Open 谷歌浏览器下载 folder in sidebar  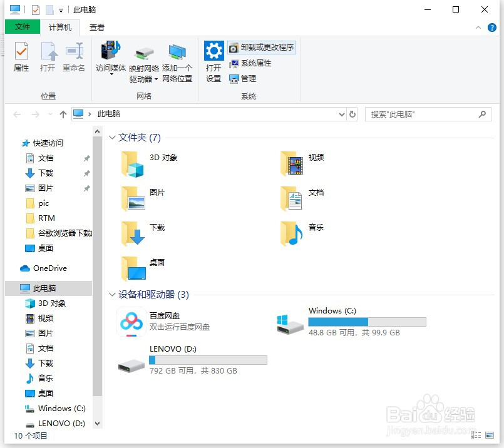coord(58,233)
